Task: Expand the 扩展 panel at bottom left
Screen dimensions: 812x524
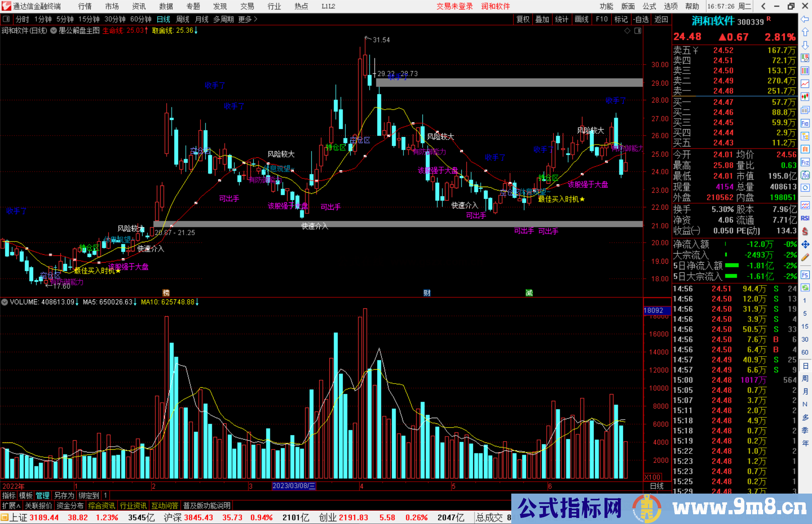Action: click(11, 506)
